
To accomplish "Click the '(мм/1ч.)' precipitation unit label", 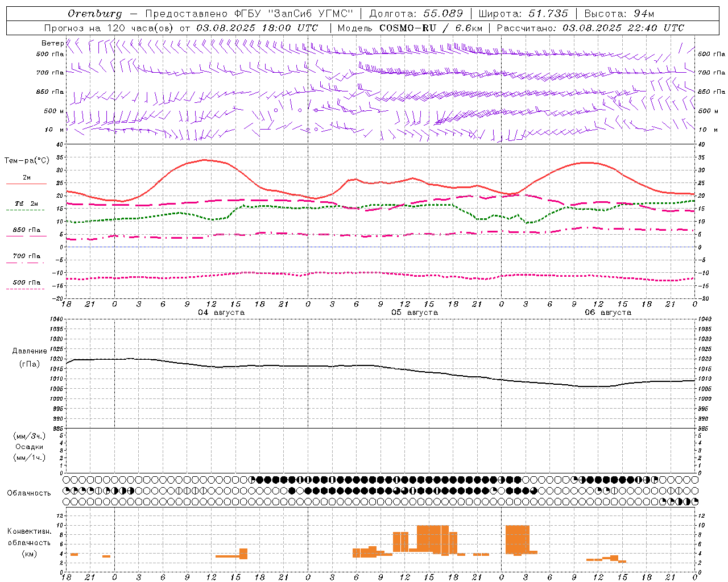I will pos(30,458).
